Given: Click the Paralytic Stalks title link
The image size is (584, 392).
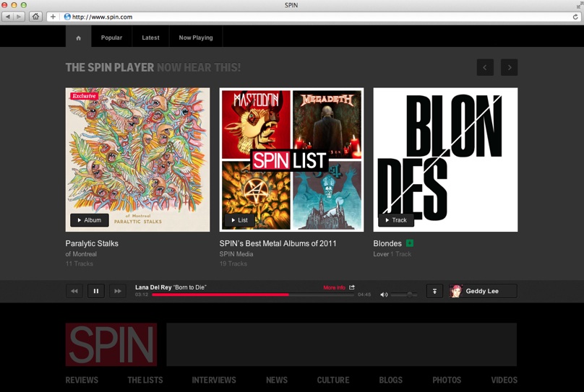Looking at the screenshot, I should (92, 243).
